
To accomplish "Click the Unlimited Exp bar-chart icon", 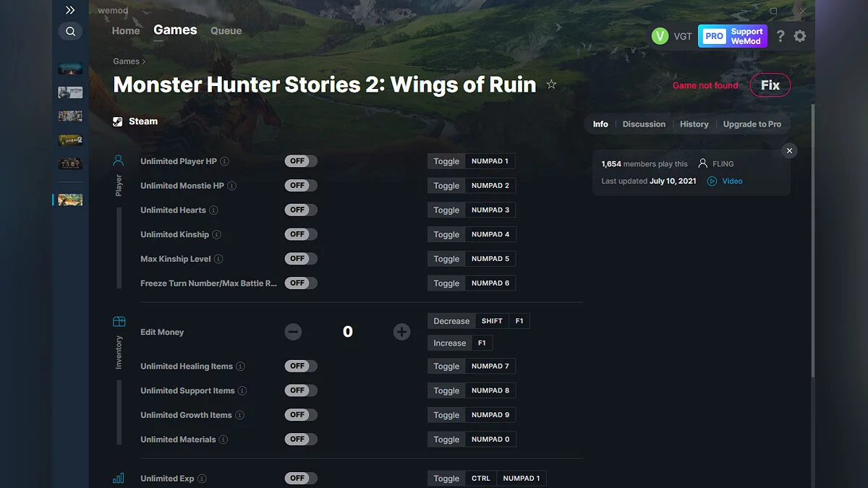I will point(118,478).
